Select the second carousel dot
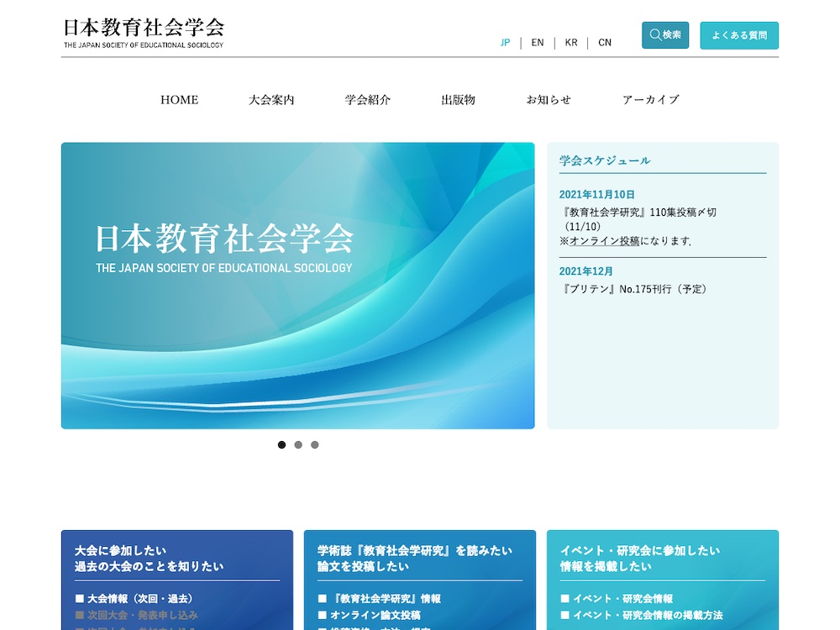Screen dimensions: 840x630 (x=298, y=444)
